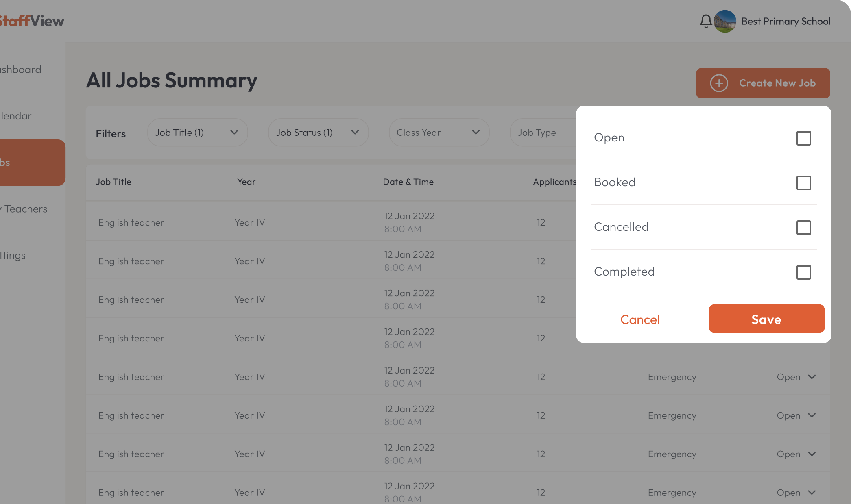Click Cancel in the status popup
851x504 pixels.
[x=640, y=319]
